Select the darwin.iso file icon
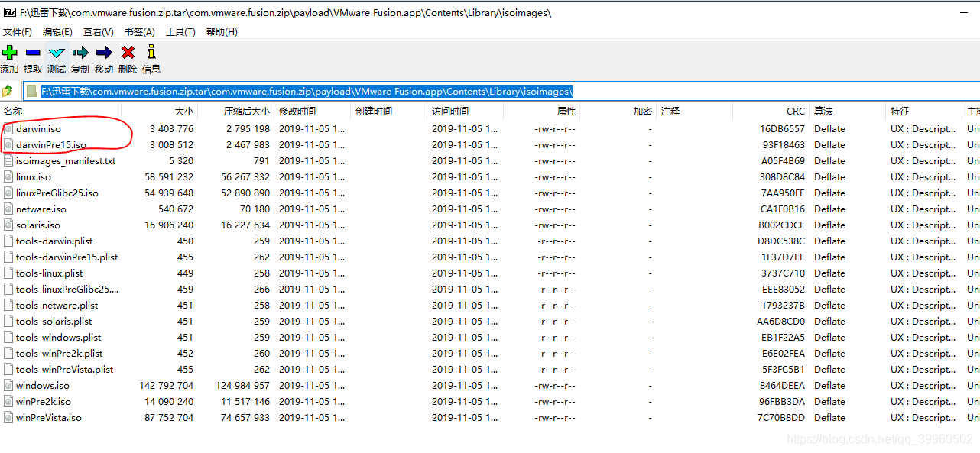 [x=8, y=128]
